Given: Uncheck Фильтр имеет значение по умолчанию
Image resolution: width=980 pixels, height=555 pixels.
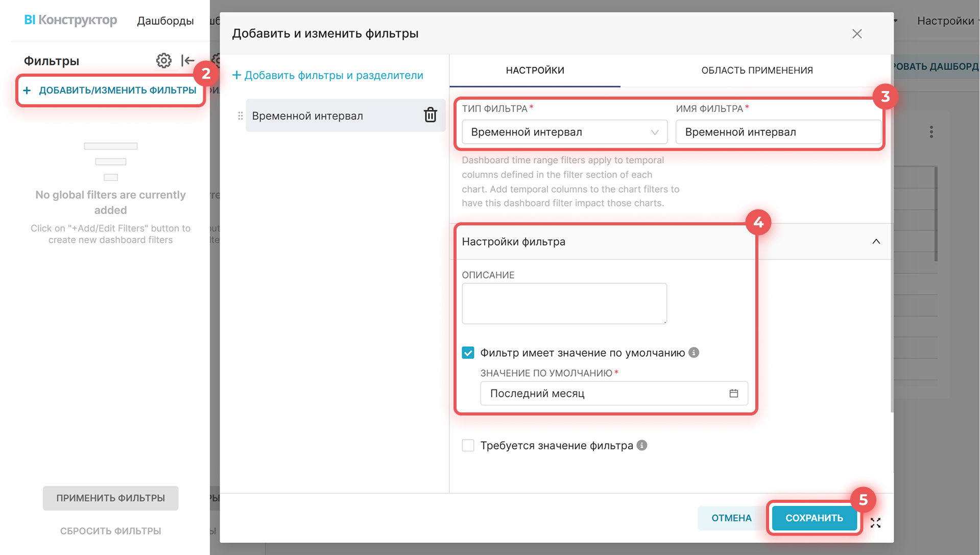Looking at the screenshot, I should (468, 353).
